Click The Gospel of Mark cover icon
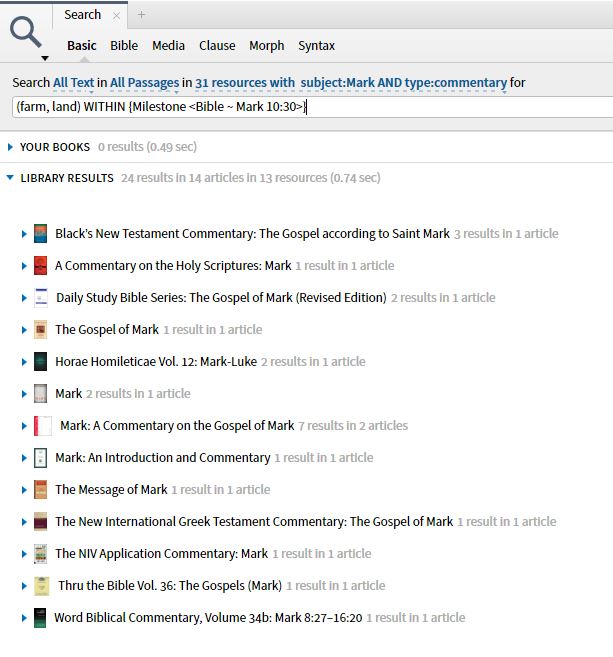The width and height of the screenshot is (613, 657). point(41,330)
